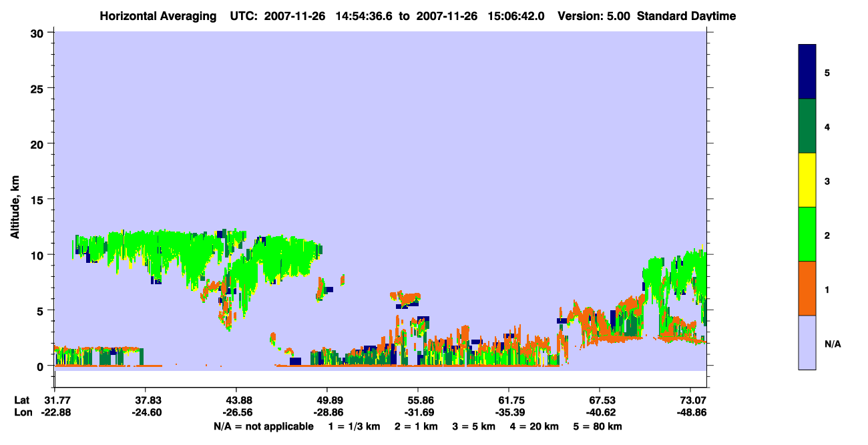Click the longitude value -22.88

[x=57, y=412]
